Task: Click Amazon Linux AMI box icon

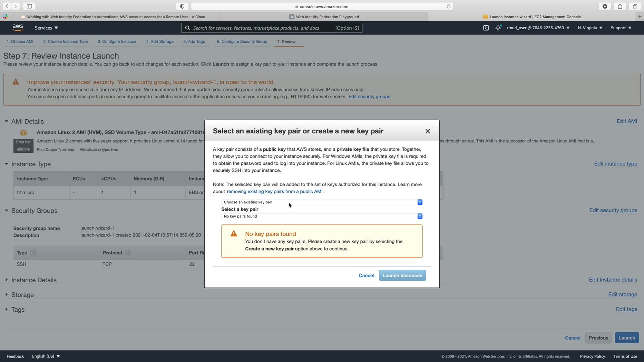Action: pyautogui.click(x=23, y=133)
